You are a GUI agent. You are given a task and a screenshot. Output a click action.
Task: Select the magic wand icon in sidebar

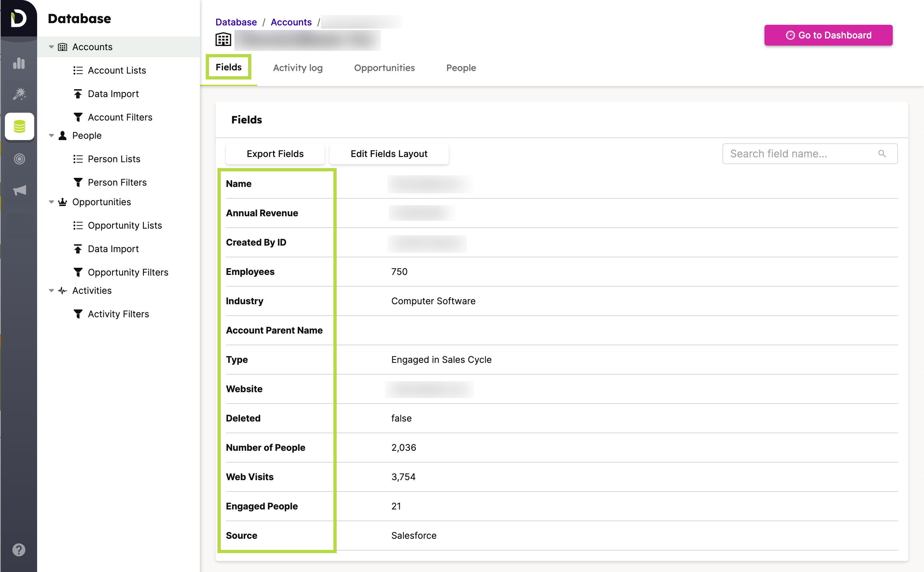click(20, 94)
